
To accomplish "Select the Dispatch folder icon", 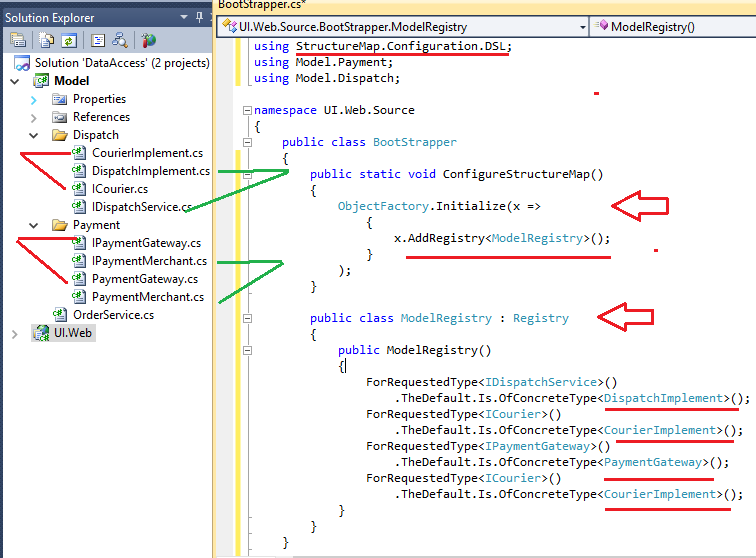I will (x=59, y=135).
